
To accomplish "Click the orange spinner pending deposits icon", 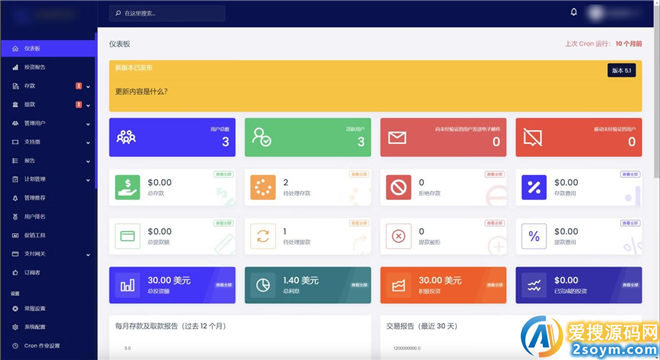I will tap(263, 187).
